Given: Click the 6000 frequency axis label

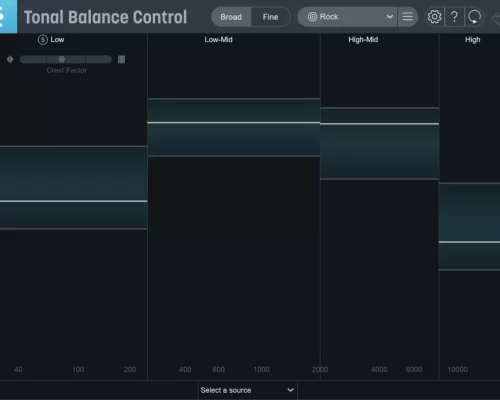Looking at the screenshot, I should pyautogui.click(x=414, y=369).
